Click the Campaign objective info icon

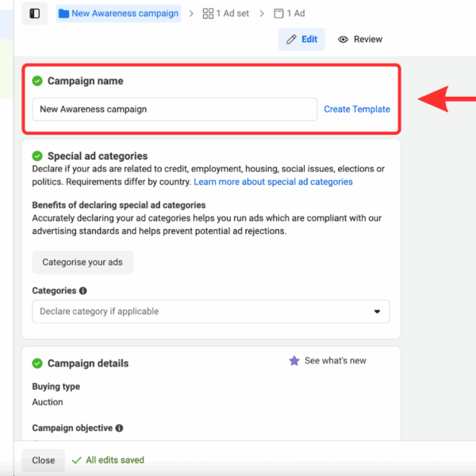[119, 428]
